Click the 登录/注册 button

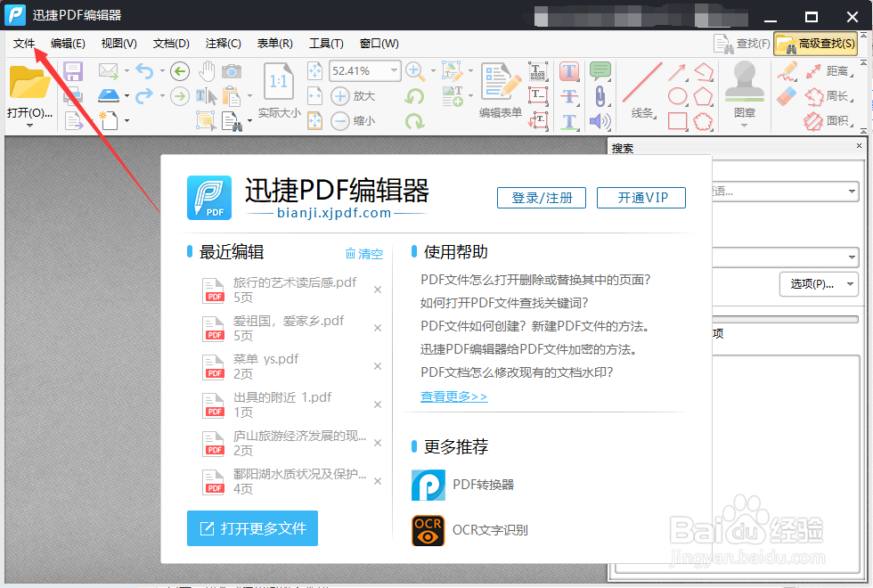pos(542,198)
